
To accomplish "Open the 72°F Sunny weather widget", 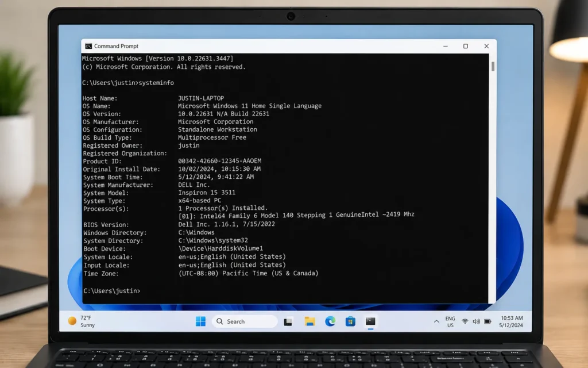I will [82, 321].
